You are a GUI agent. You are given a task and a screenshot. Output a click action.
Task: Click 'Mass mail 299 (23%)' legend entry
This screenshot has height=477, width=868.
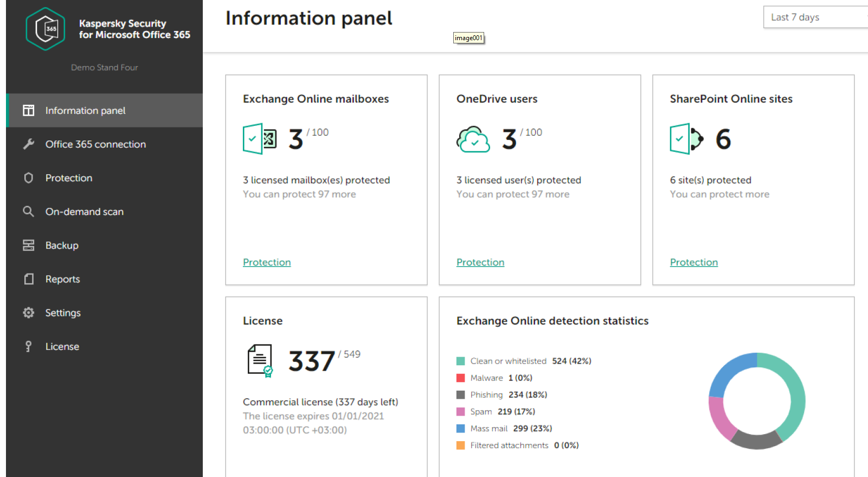click(x=504, y=429)
